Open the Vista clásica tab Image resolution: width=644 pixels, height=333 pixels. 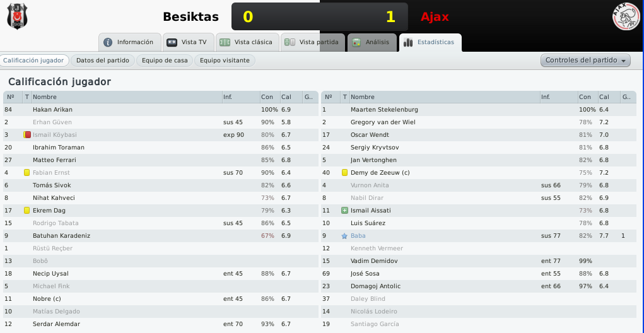247,42
